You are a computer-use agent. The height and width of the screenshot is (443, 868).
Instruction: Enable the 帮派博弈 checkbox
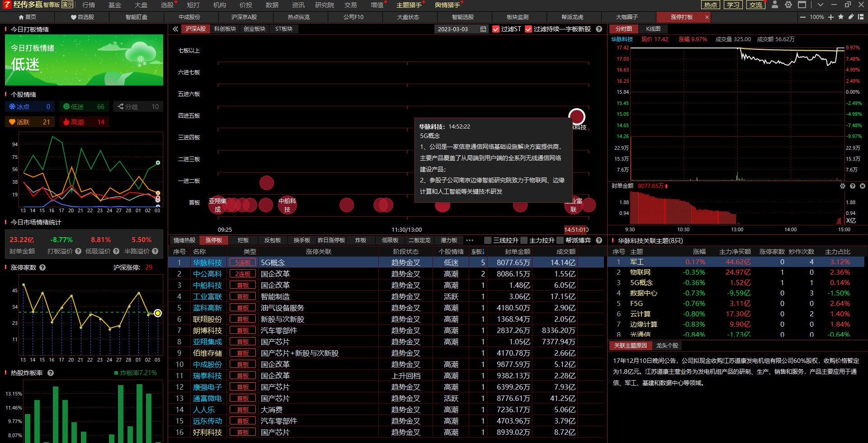560,240
